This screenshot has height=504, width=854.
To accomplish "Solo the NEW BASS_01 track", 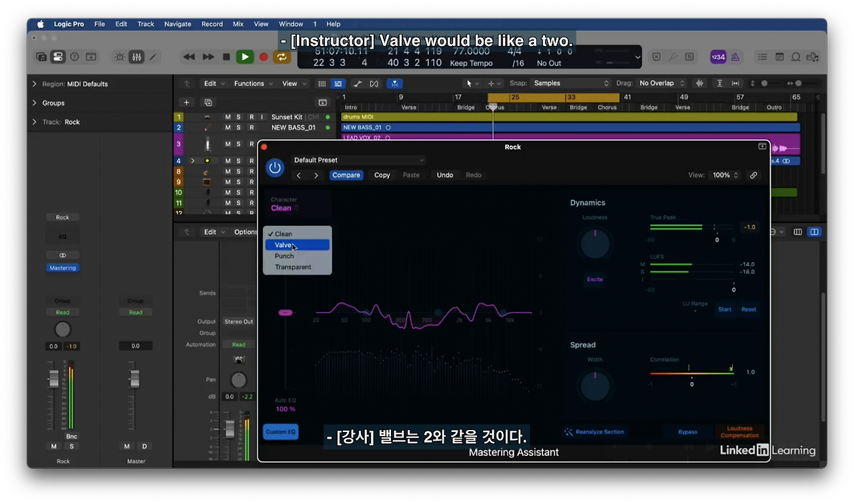I will (239, 127).
